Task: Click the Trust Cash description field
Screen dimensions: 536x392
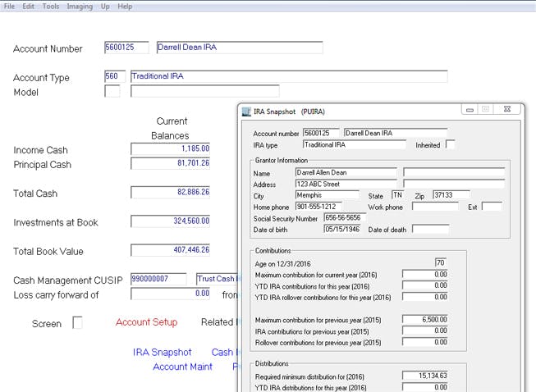Action: [x=217, y=279]
